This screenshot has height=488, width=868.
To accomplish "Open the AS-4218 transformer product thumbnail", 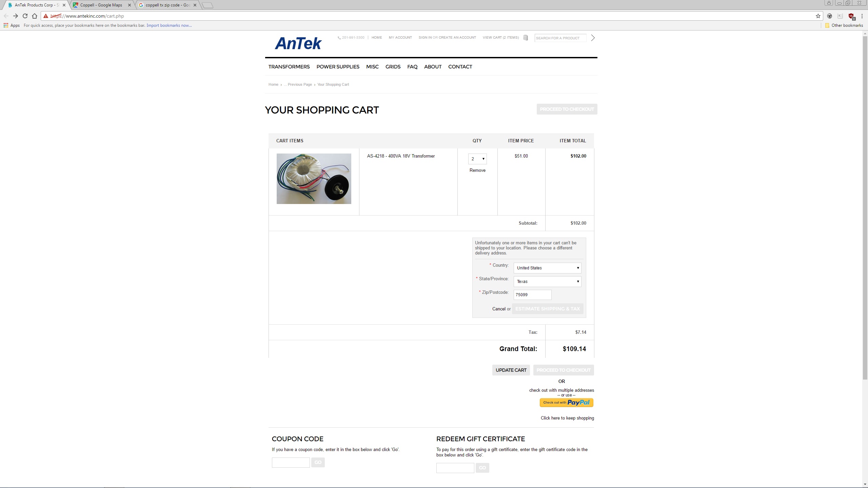I will [x=314, y=179].
